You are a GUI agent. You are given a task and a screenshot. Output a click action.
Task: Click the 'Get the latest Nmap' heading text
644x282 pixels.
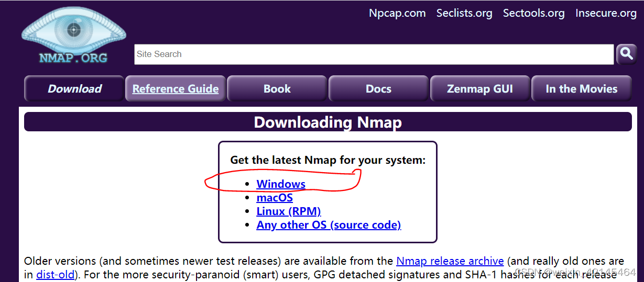coord(328,160)
